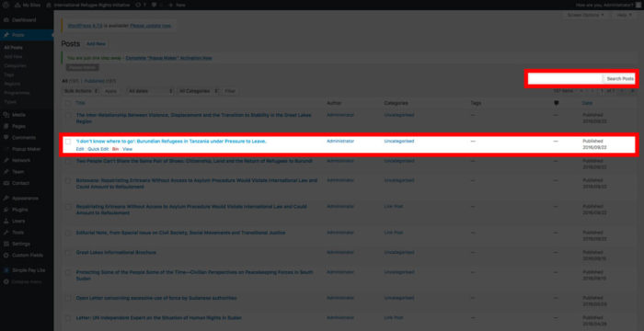Click Collapse menu at sidebar bottom

pyautogui.click(x=27, y=281)
